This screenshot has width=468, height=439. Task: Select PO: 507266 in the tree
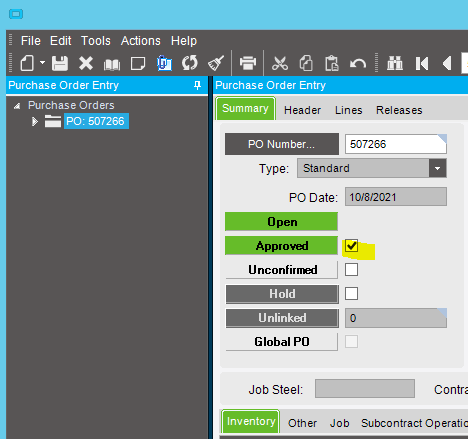click(x=96, y=121)
